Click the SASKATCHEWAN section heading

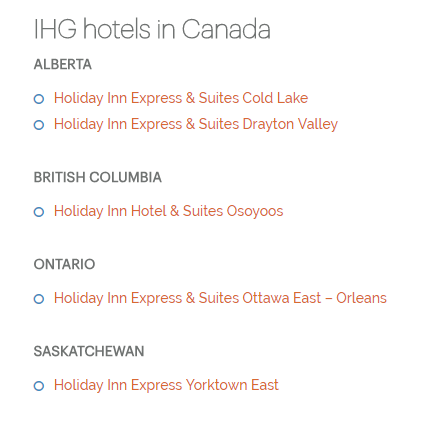click(89, 351)
